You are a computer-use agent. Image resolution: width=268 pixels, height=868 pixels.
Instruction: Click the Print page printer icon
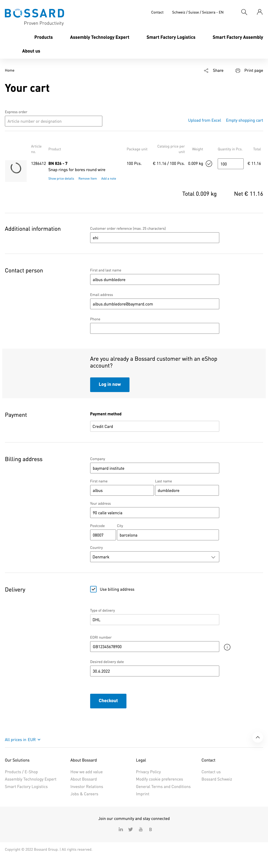(238, 70)
